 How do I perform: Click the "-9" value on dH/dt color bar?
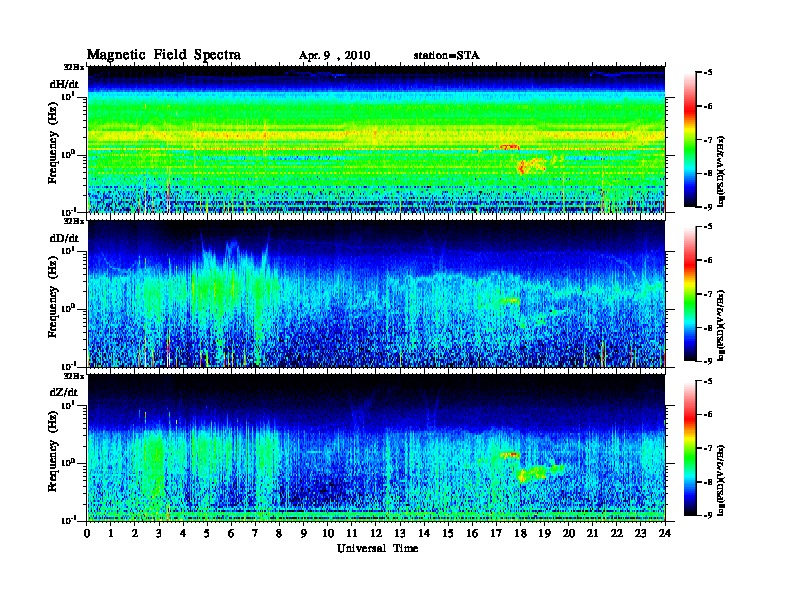tap(708, 206)
